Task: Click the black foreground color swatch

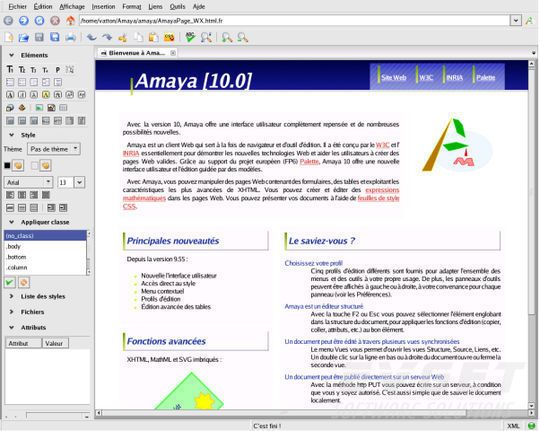Action: click(x=7, y=166)
